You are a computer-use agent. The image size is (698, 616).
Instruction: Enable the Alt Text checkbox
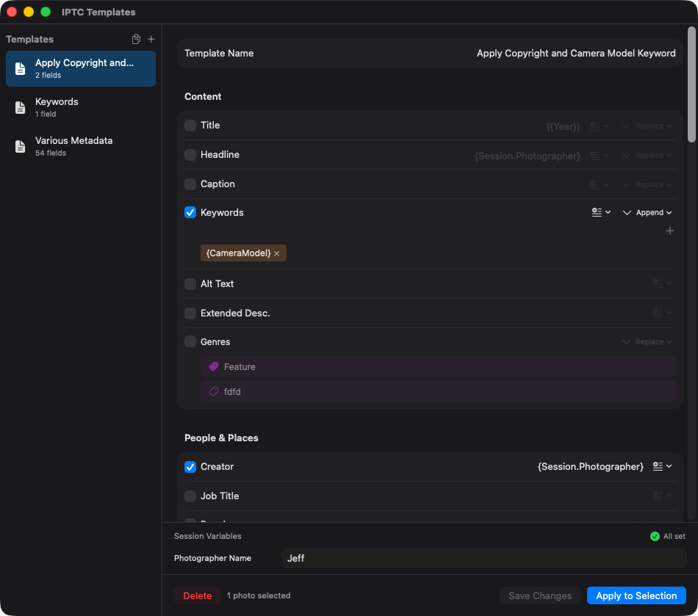pyautogui.click(x=190, y=283)
